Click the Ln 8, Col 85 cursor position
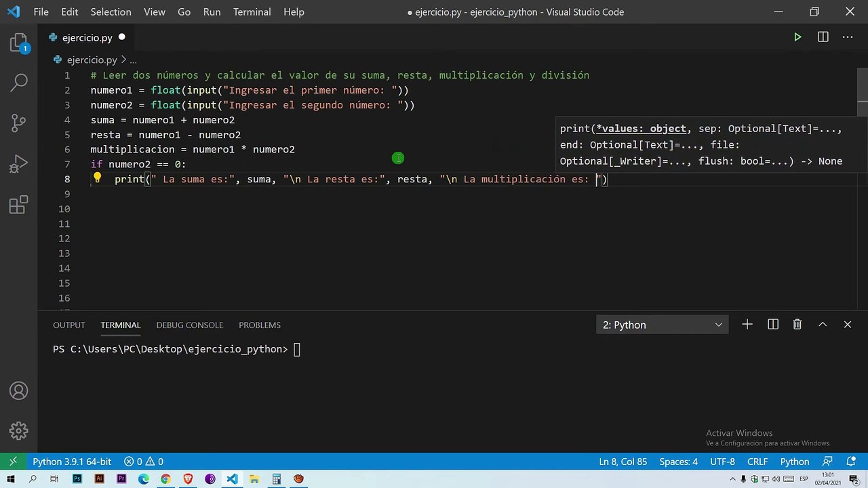This screenshot has width=868, height=488. pos(623,462)
